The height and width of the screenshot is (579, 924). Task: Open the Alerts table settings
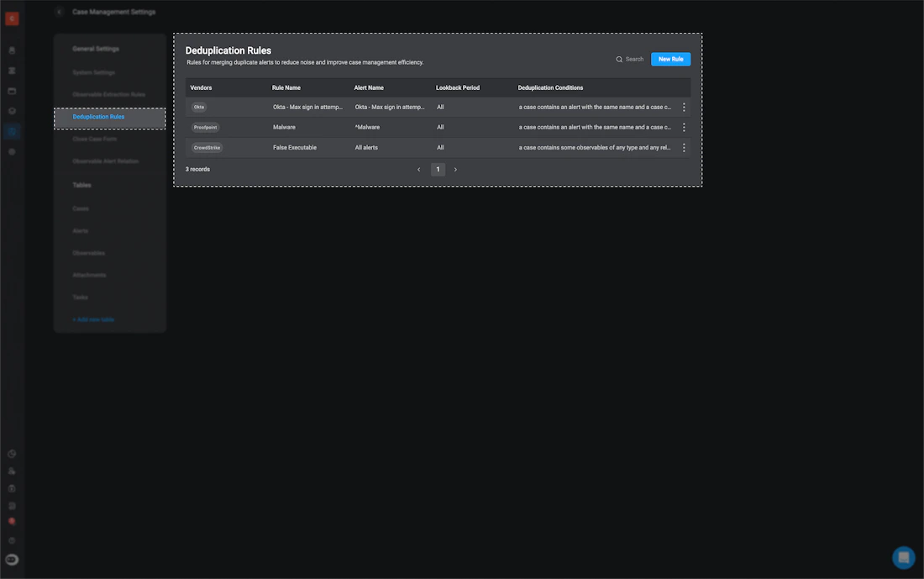coord(81,230)
